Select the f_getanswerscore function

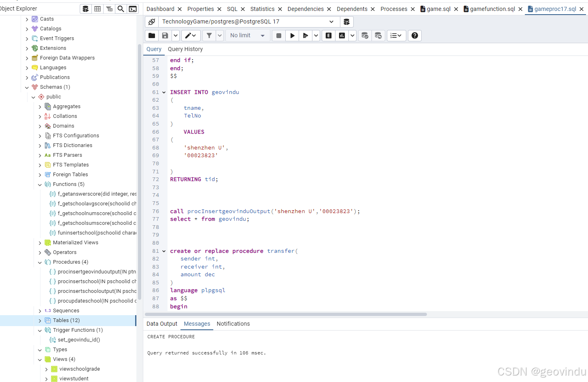[x=97, y=194]
